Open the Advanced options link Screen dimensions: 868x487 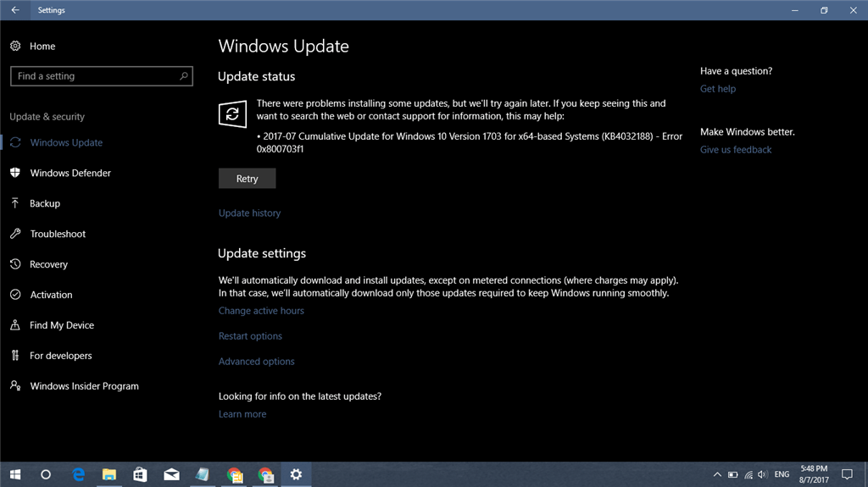pyautogui.click(x=256, y=362)
